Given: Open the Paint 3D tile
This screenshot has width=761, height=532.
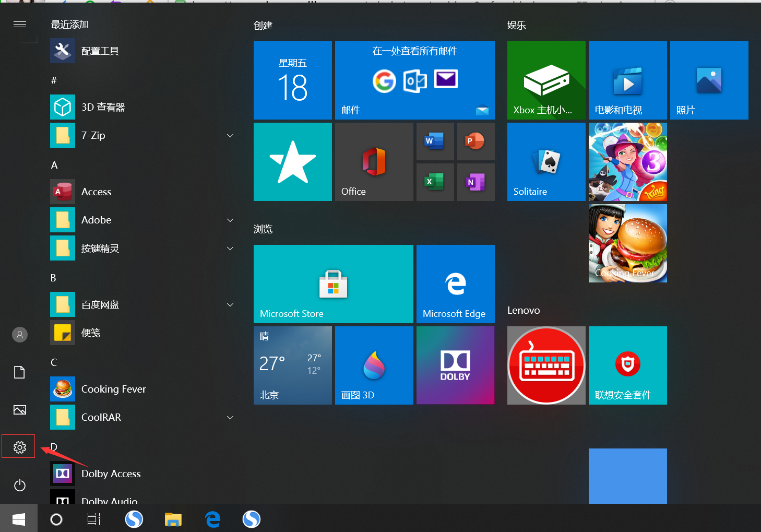Looking at the screenshot, I should coord(374,365).
